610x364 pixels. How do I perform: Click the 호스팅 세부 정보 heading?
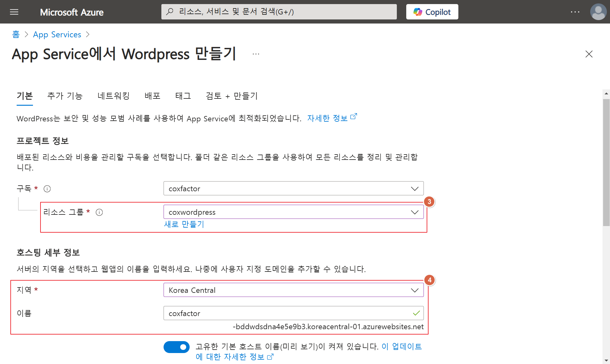click(48, 252)
